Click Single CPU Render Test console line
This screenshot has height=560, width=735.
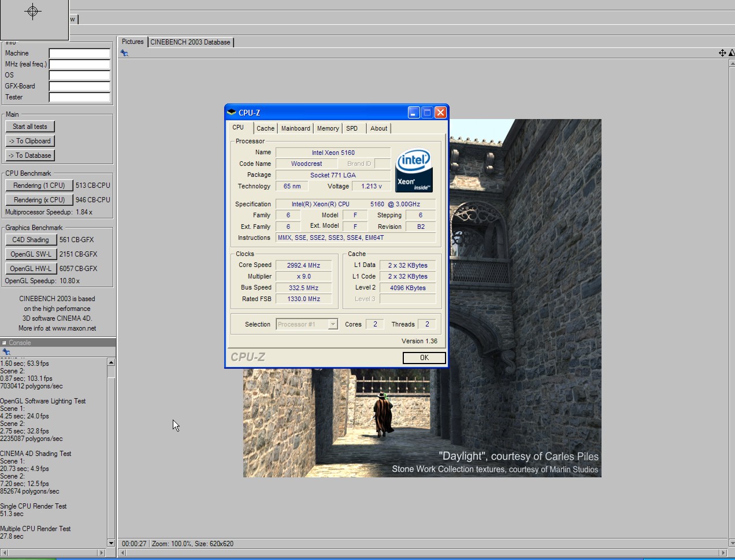(x=34, y=506)
